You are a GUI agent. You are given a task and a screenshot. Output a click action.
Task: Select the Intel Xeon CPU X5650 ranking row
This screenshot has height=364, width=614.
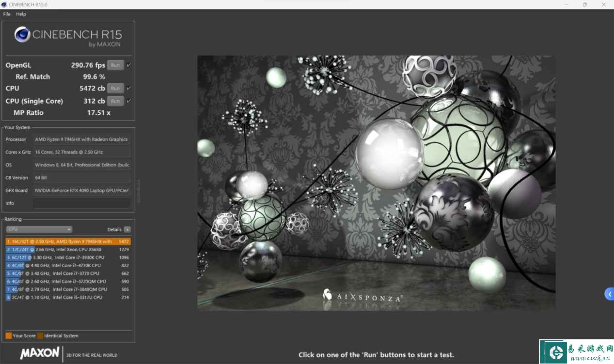(68, 249)
